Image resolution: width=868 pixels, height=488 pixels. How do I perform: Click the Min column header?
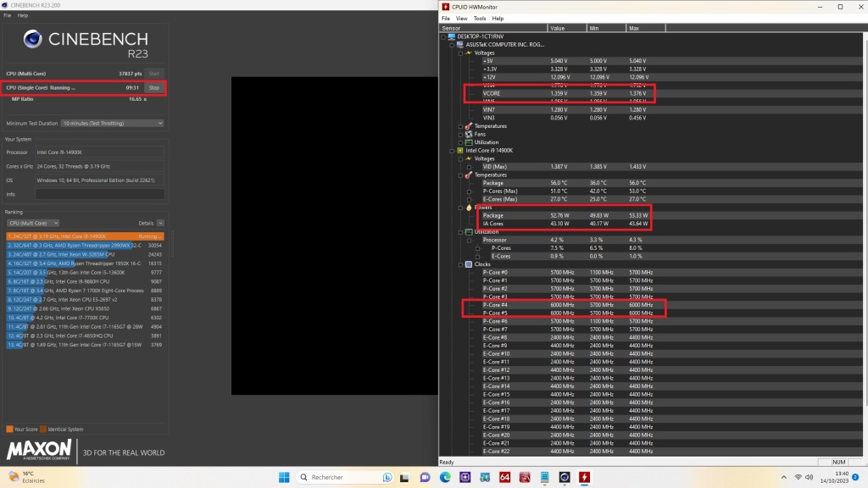point(607,28)
